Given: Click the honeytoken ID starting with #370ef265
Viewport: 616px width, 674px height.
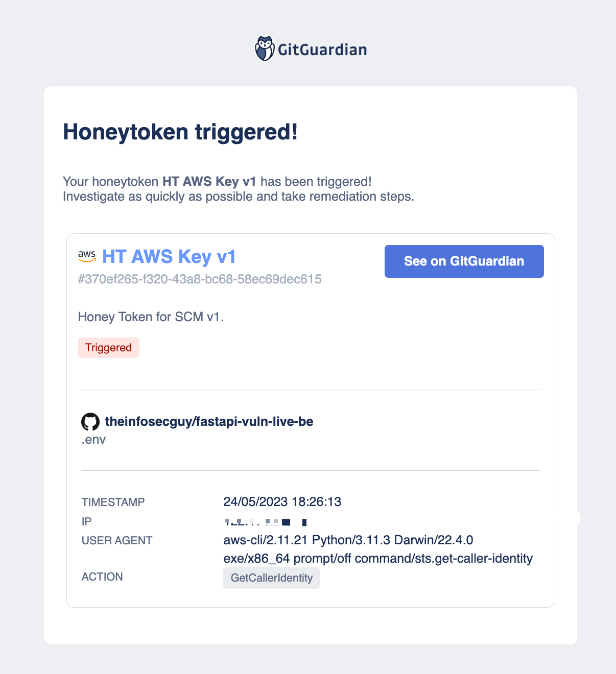Looking at the screenshot, I should (200, 279).
